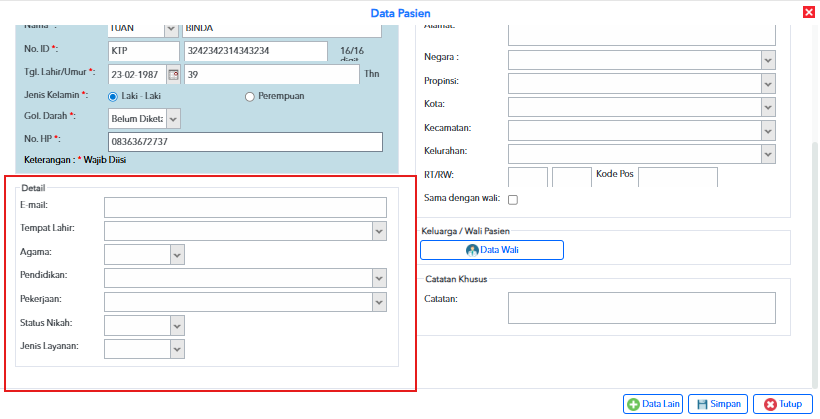Select Perempuan gender option
The width and height of the screenshot is (820, 419).
[249, 97]
